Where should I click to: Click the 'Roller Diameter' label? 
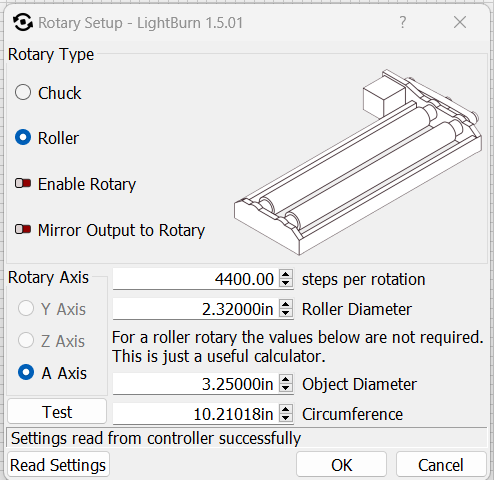(357, 309)
